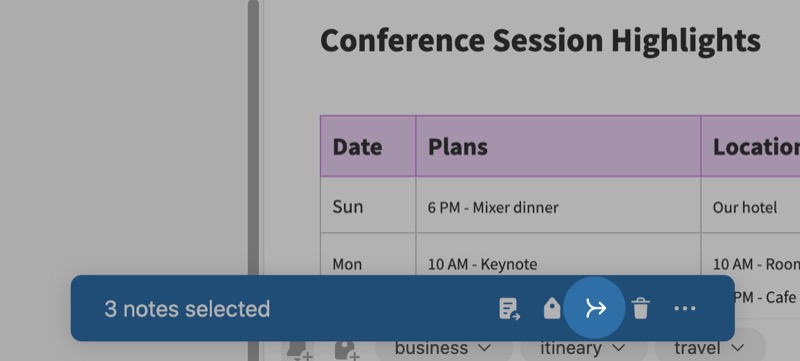Click the Conference Session Highlights note title
The width and height of the screenshot is (800, 361).
point(540,41)
